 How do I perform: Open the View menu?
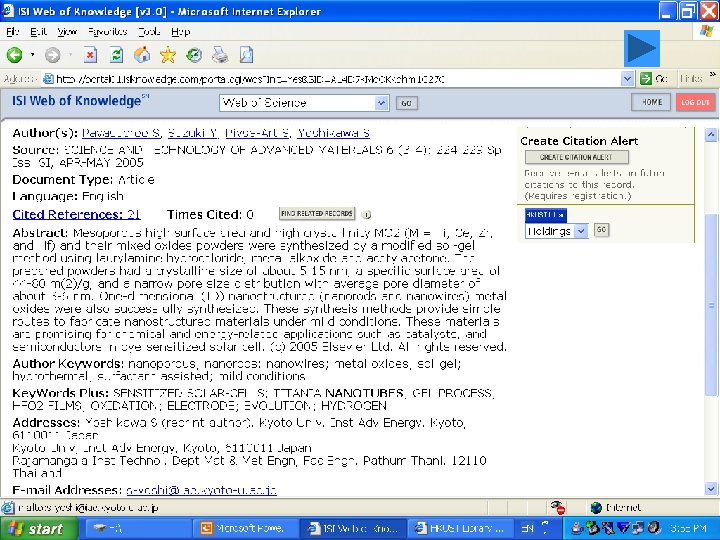tap(67, 32)
